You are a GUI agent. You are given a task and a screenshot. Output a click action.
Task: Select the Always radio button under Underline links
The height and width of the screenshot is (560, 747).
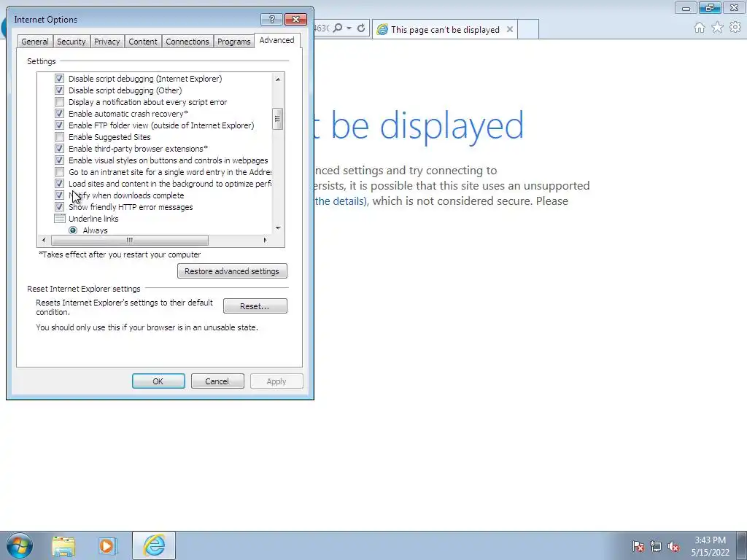tap(73, 230)
